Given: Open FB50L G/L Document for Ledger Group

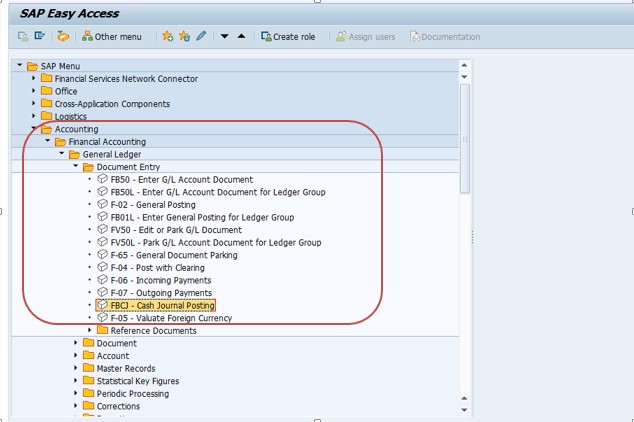Looking at the screenshot, I should tap(218, 192).
